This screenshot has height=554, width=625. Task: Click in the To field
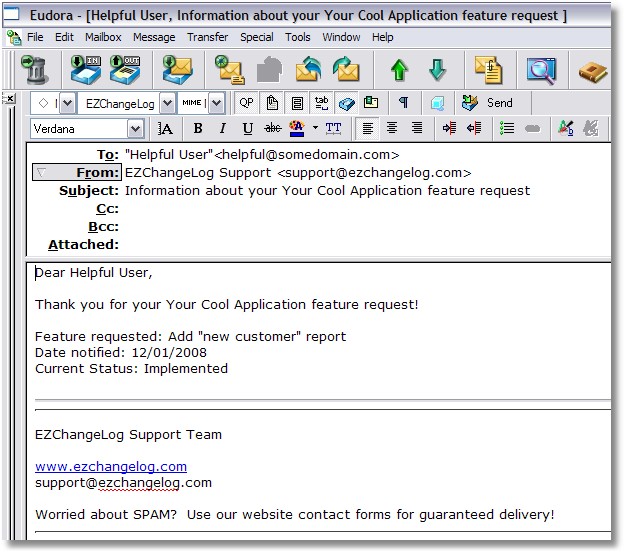pyautogui.click(x=367, y=155)
